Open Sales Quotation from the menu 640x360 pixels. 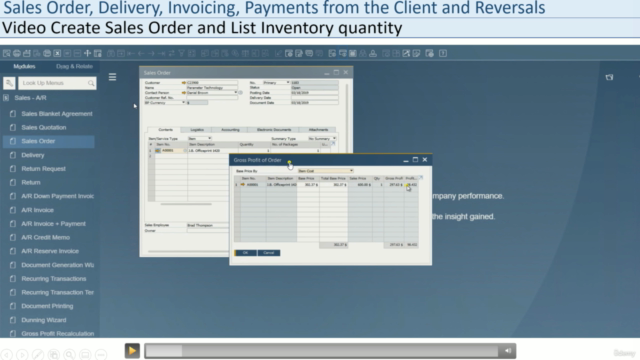click(x=44, y=127)
